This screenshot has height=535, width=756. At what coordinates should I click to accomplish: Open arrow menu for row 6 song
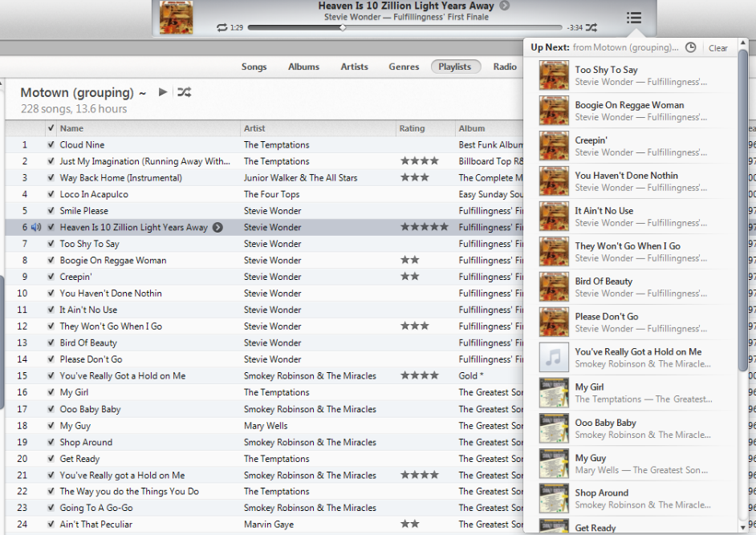pyautogui.click(x=218, y=227)
